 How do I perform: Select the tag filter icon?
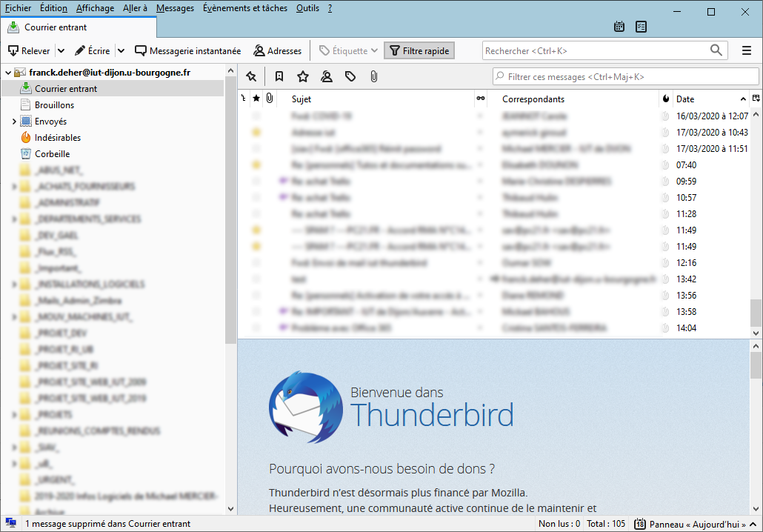350,76
